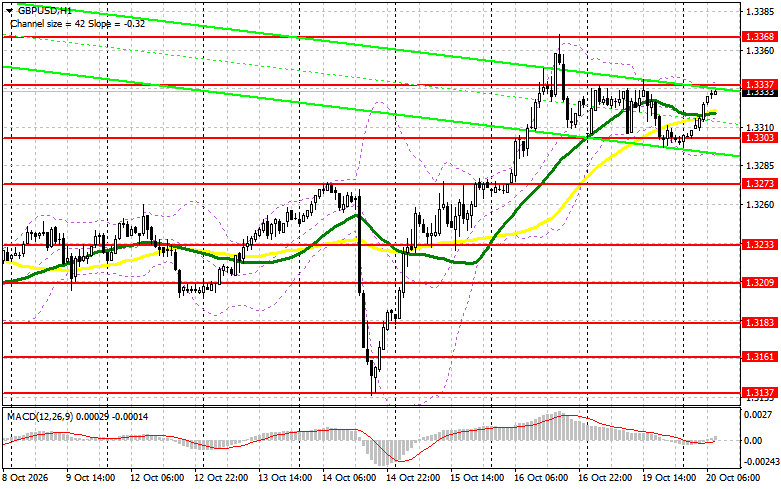Click the 12 Oct 06:00 time label
This screenshot has height=489, width=781.
coord(157,478)
